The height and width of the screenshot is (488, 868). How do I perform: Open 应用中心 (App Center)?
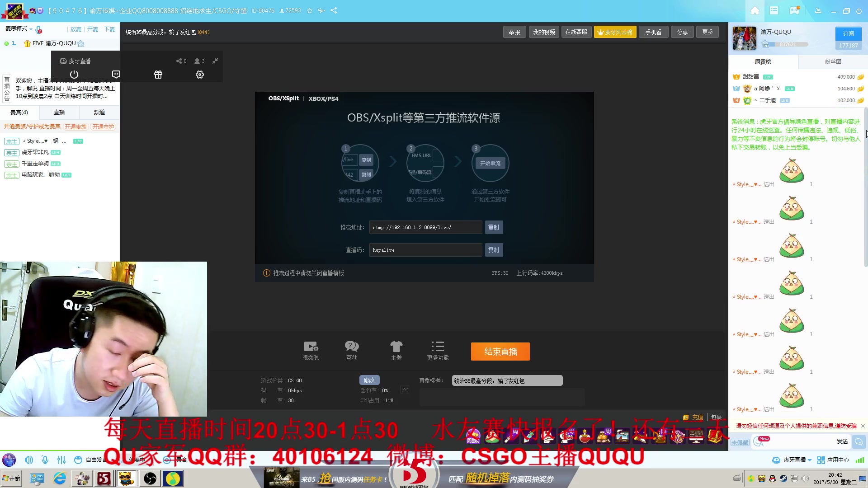[x=839, y=460]
